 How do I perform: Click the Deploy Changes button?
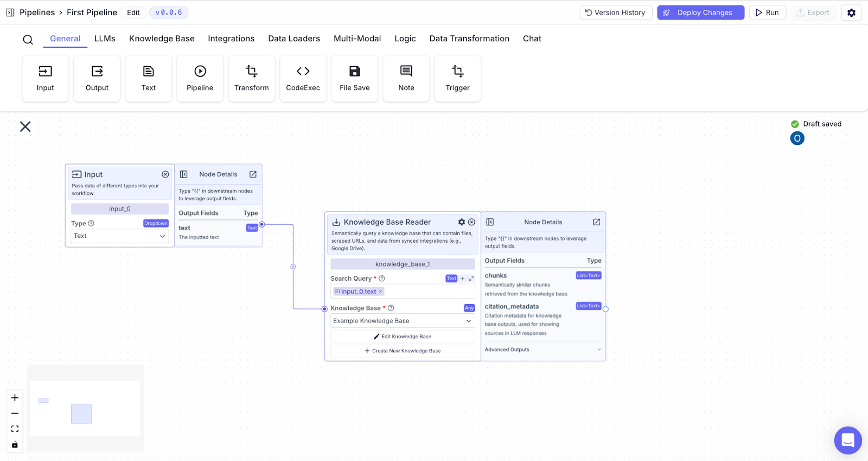click(x=700, y=12)
